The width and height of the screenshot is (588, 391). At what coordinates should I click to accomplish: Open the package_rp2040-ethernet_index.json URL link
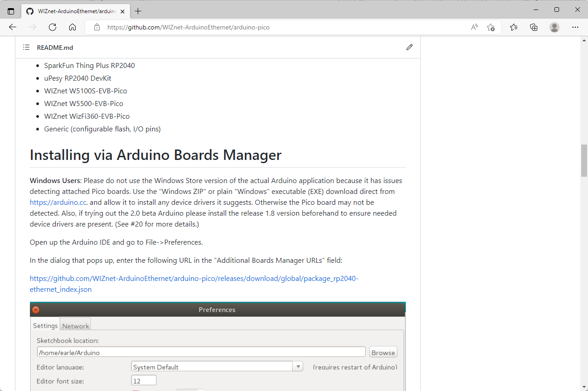(194, 284)
